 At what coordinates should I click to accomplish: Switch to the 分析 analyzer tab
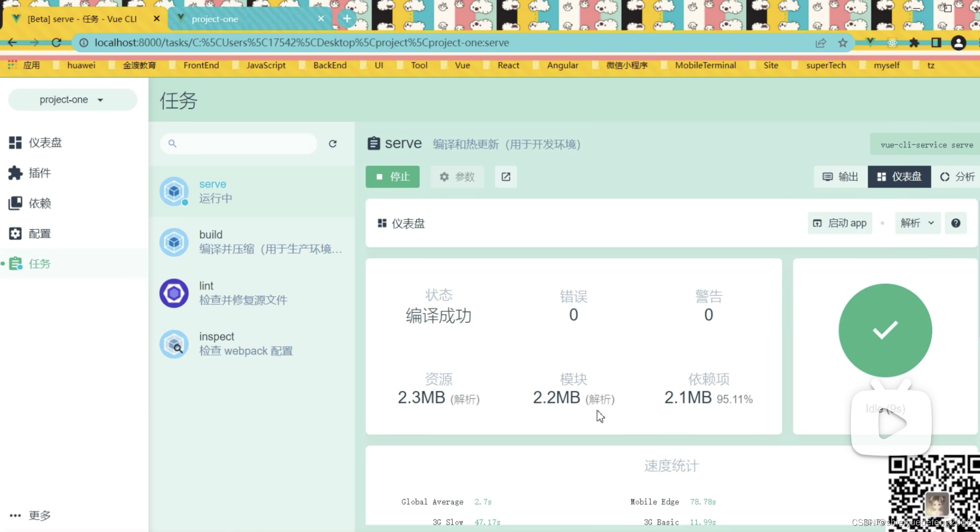coord(957,177)
